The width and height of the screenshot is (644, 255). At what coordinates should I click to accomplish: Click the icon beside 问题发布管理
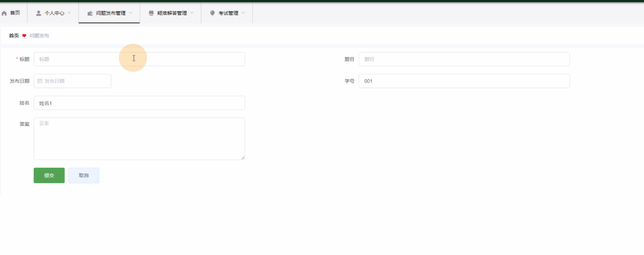point(90,13)
